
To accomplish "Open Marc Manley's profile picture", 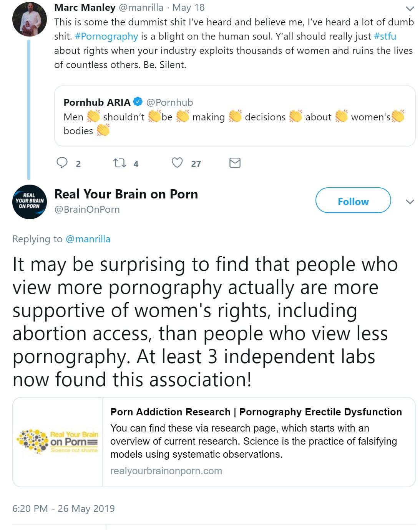I will (x=30, y=19).
